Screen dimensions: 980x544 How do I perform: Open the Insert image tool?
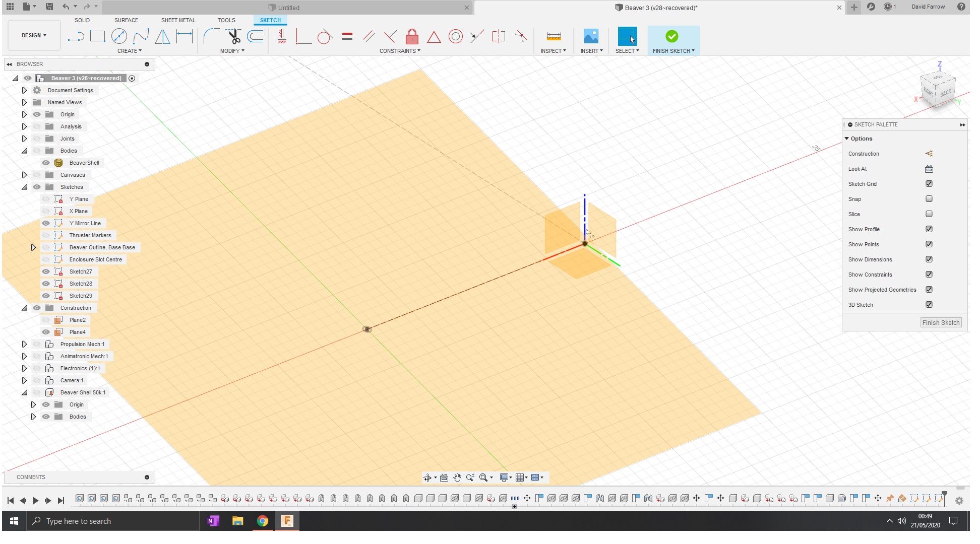click(591, 36)
